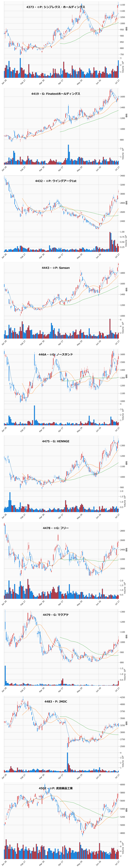The image size is (129, 868).
Task: Click the 4373 シンプレクス・ホールディングス chart title
Action: [x=56, y=7]
